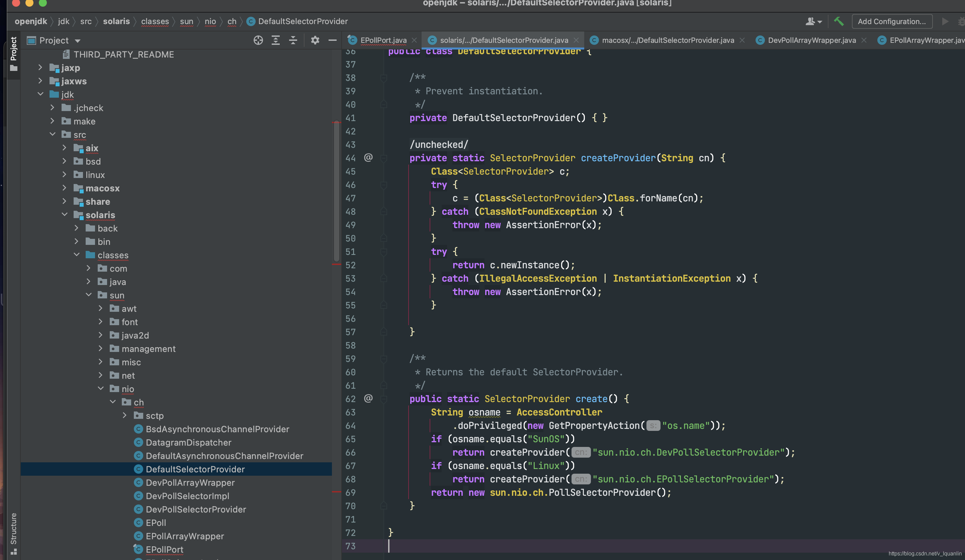Click the Collapse All icon in Project panel

[293, 40]
